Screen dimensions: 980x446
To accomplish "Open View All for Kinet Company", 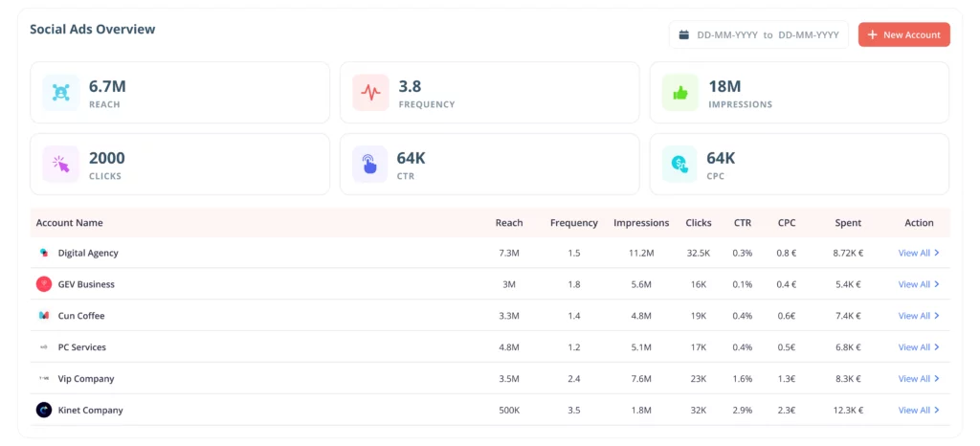I will 919,411.
